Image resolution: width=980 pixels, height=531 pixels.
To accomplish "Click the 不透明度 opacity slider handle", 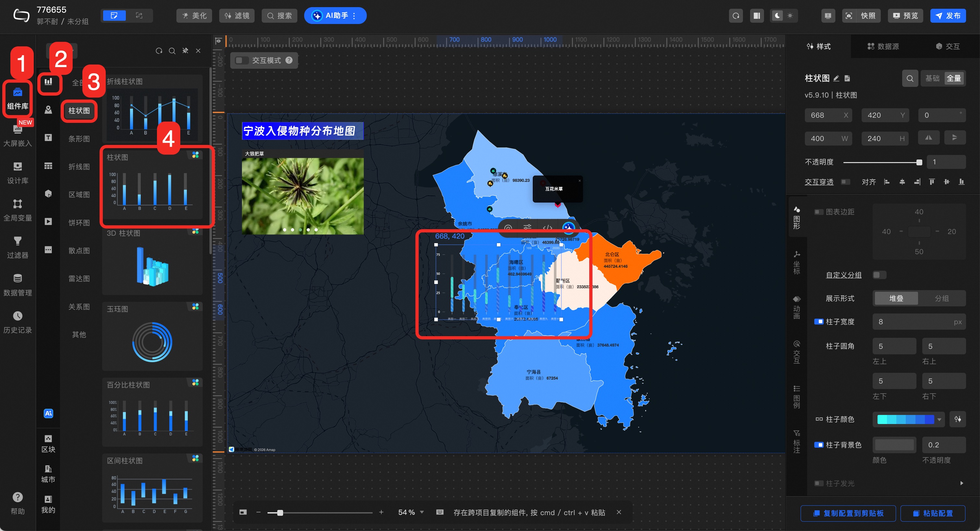I will [919, 162].
